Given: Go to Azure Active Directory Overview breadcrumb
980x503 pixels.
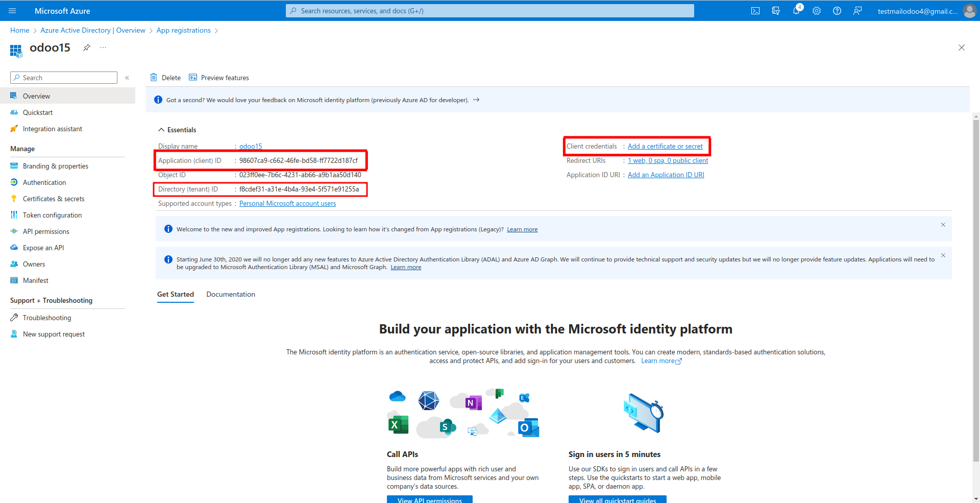Looking at the screenshot, I should click(93, 30).
